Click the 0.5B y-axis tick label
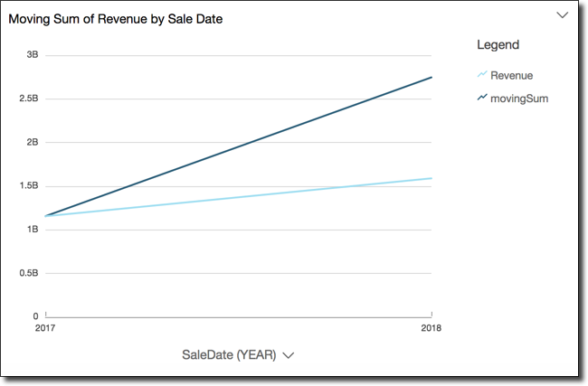588x386 pixels. pyautogui.click(x=28, y=273)
